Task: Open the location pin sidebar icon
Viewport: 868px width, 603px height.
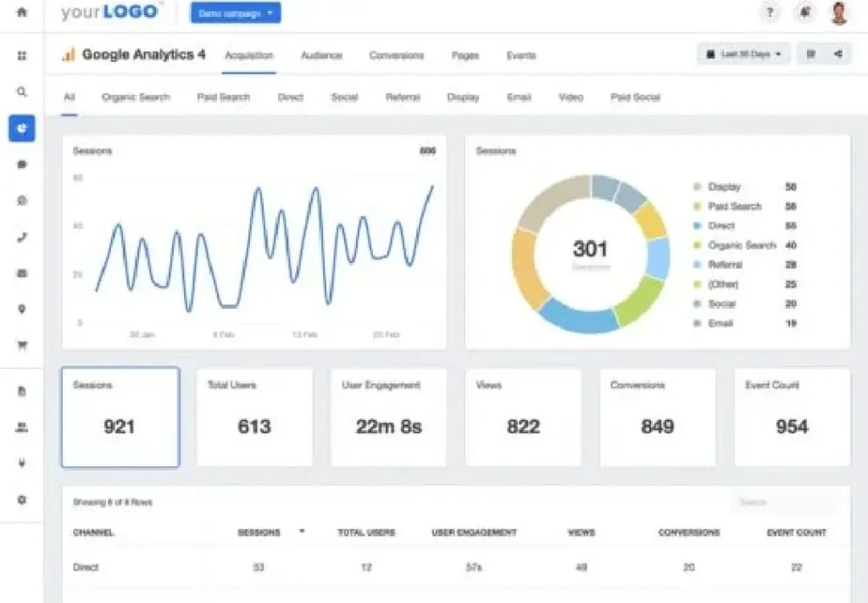Action: point(21,310)
